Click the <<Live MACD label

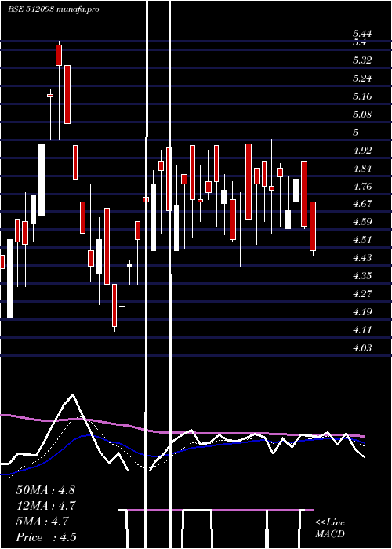pyautogui.click(x=330, y=529)
